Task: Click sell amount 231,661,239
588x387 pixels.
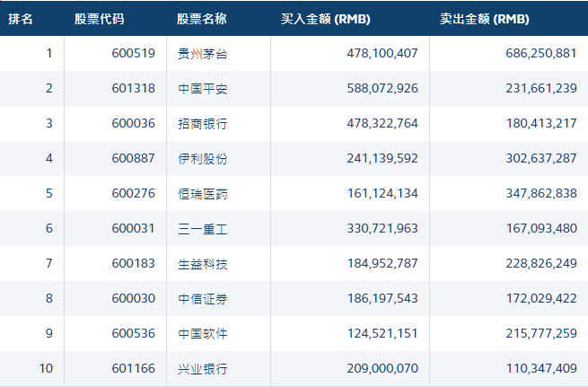Action: click(541, 88)
